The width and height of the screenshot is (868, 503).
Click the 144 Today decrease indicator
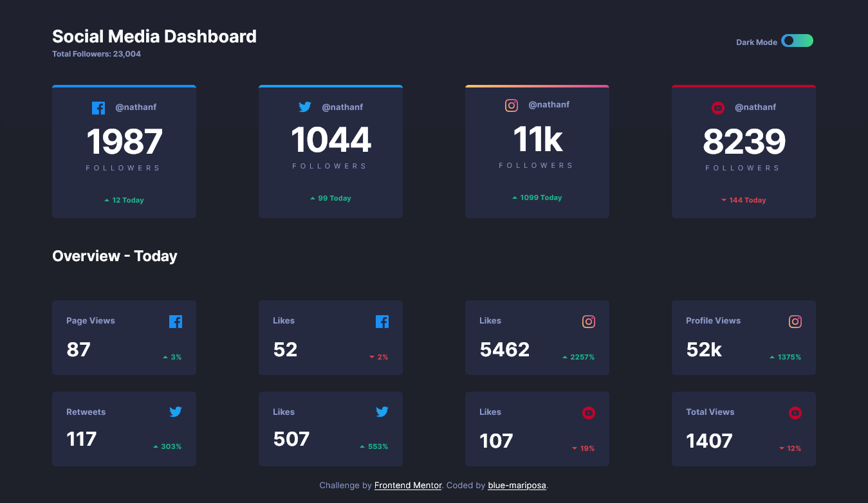point(743,200)
